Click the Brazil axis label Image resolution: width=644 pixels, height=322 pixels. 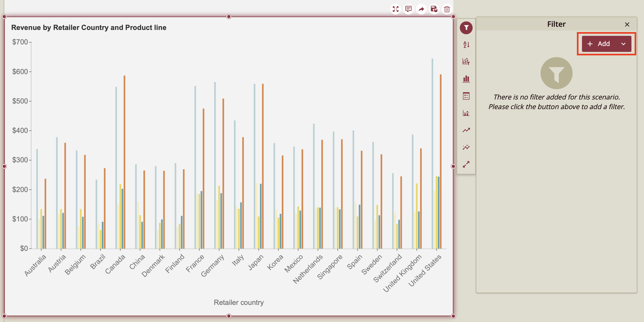98,262
